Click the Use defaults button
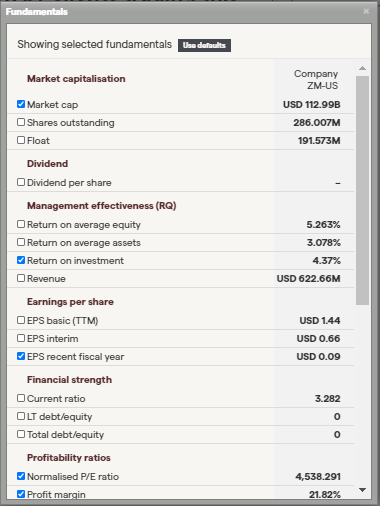The height and width of the screenshot is (506, 380). 204,45
